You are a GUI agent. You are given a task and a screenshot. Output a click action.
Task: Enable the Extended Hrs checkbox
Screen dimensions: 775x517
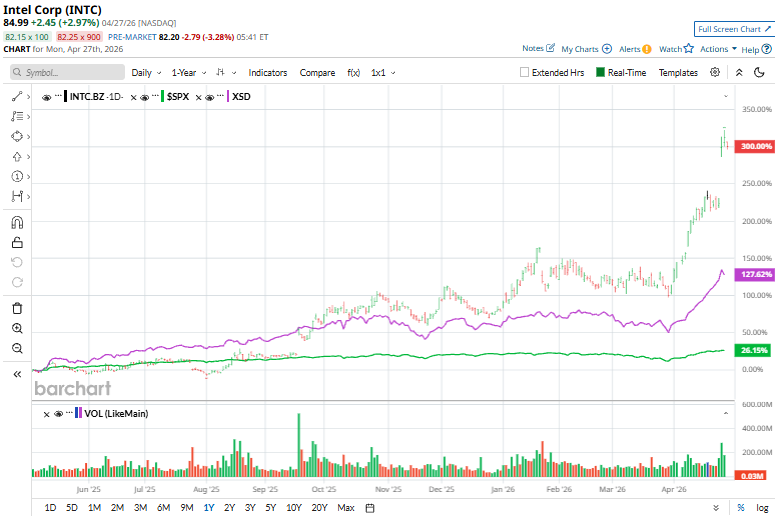click(x=525, y=72)
